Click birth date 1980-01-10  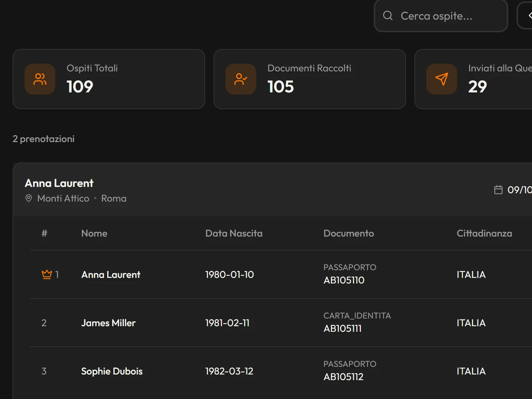pos(229,274)
